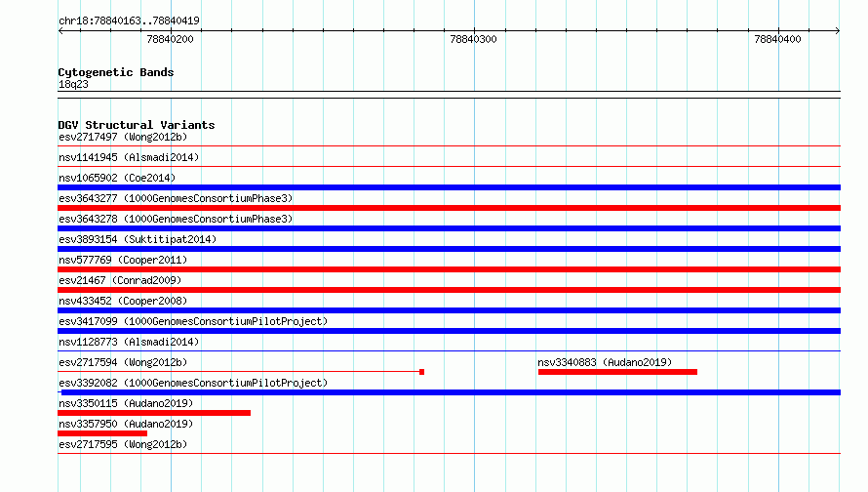Click ruler position 78840300

473,39
